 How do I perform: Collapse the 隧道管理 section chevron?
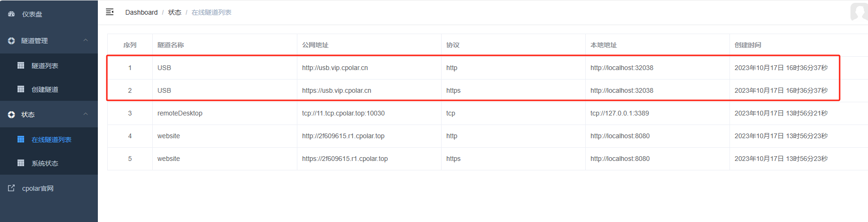(x=86, y=40)
